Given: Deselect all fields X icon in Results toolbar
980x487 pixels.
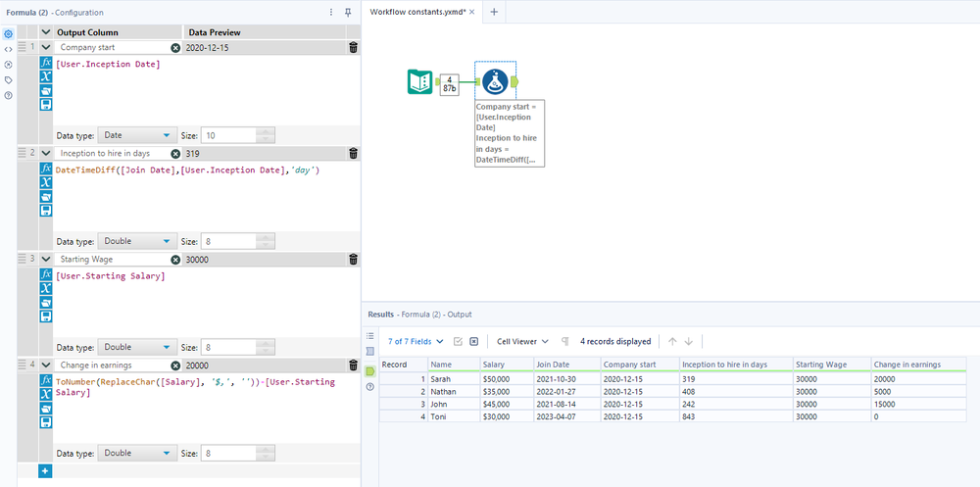Looking at the screenshot, I should (x=473, y=341).
